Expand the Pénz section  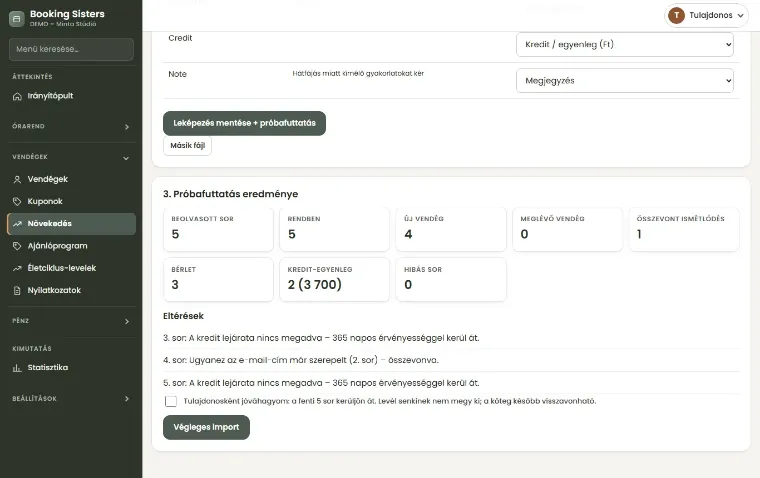(71, 321)
